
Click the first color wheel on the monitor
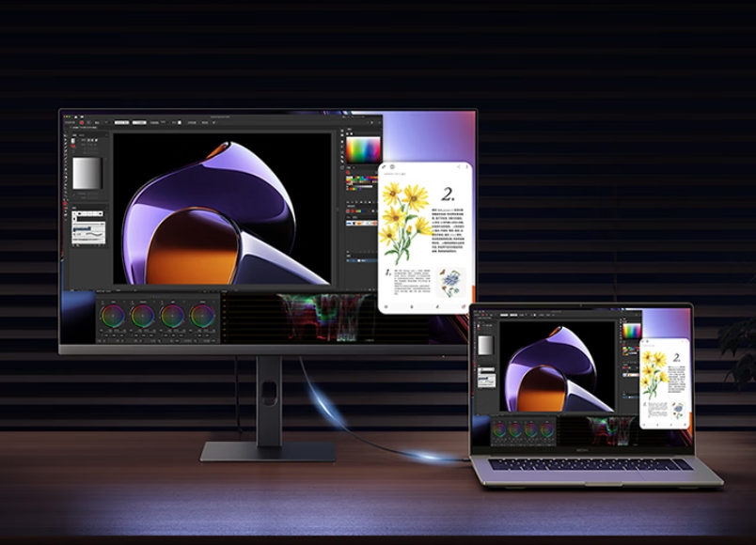pyautogui.click(x=112, y=315)
